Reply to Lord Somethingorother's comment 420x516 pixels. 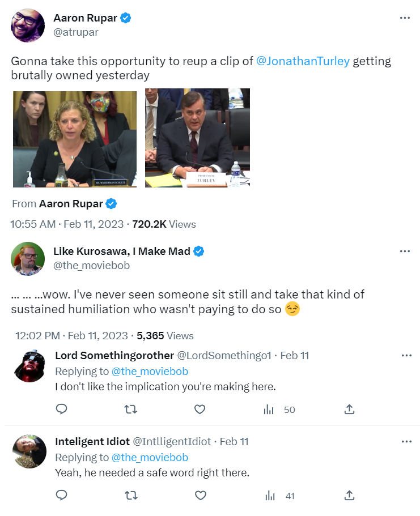click(62, 409)
